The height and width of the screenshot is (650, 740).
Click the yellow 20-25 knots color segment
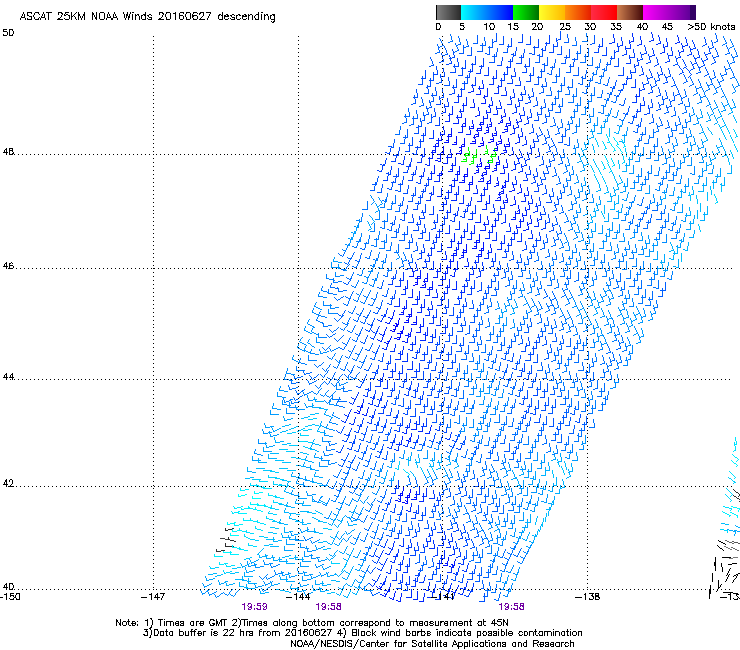(552, 12)
